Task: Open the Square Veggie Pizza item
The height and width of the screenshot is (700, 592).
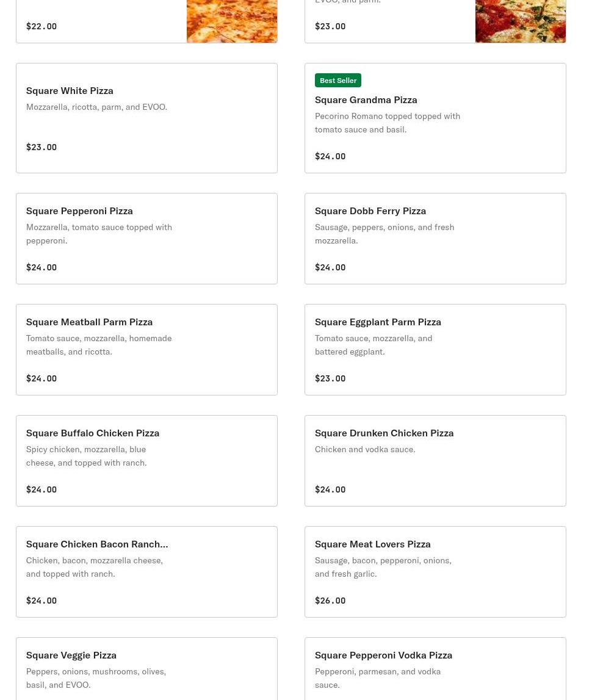Action: 71,655
